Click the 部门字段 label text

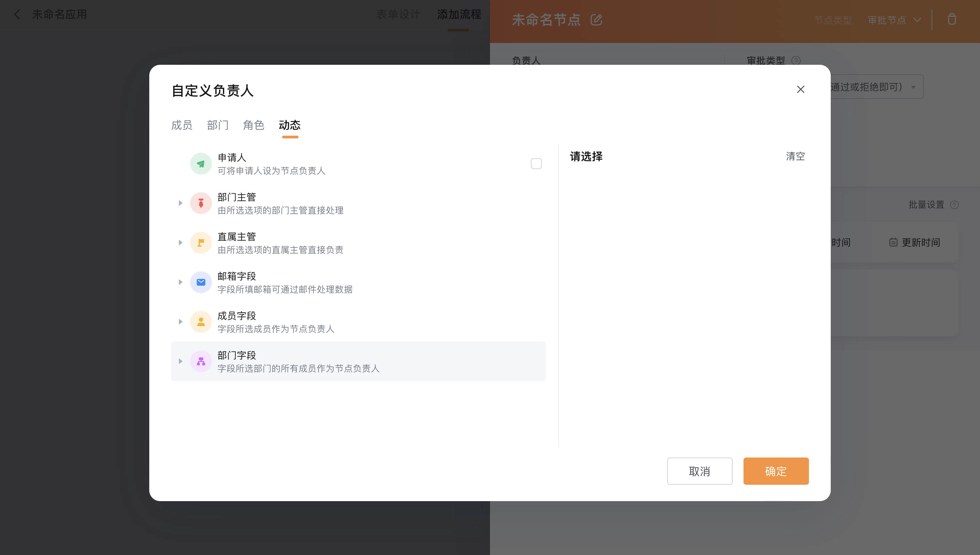pyautogui.click(x=236, y=355)
